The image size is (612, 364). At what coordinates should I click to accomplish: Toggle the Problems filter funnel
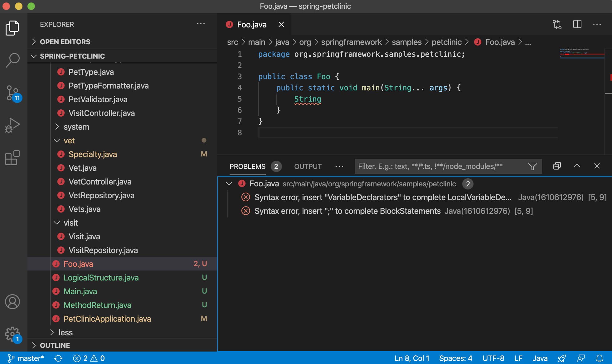pyautogui.click(x=532, y=166)
